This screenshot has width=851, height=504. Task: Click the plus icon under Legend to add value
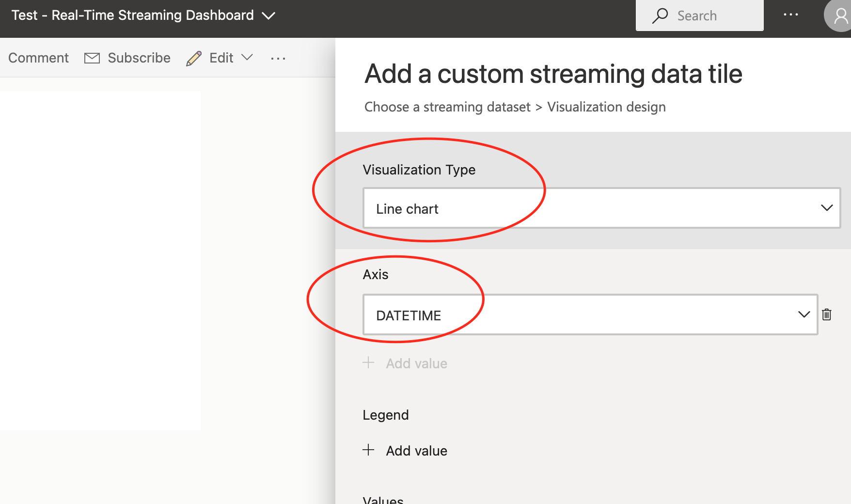coord(368,450)
